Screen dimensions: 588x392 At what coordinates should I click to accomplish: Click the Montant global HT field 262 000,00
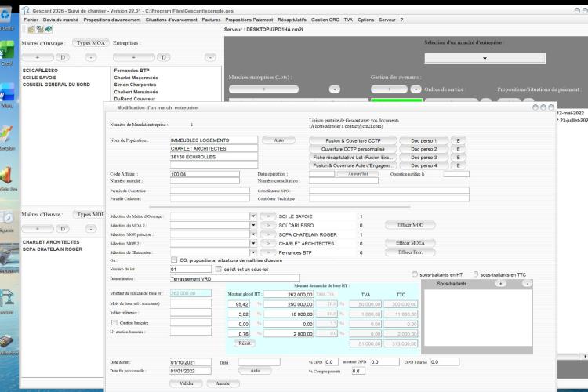(x=289, y=295)
